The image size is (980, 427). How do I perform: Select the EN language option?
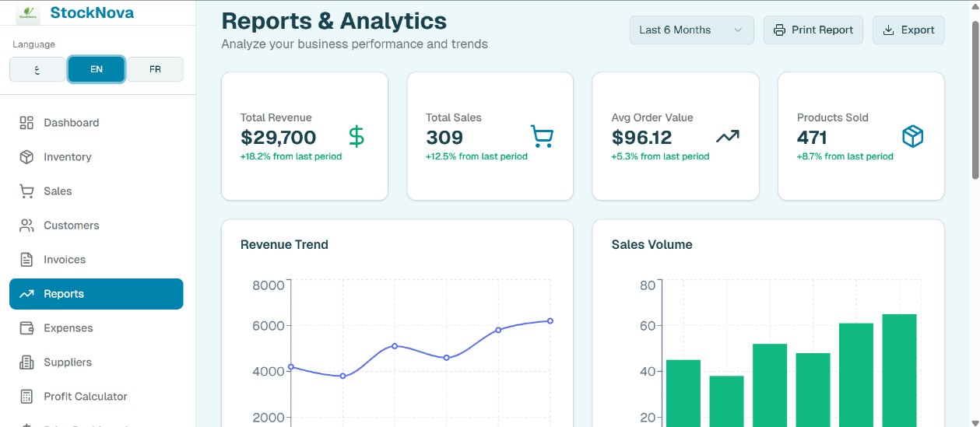click(97, 69)
